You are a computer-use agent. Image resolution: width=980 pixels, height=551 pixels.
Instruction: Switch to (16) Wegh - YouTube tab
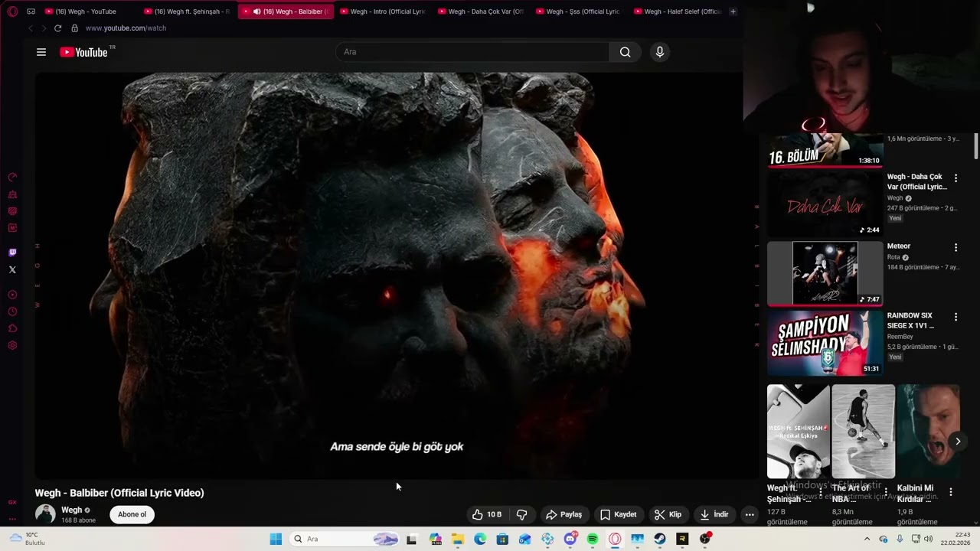point(87,11)
